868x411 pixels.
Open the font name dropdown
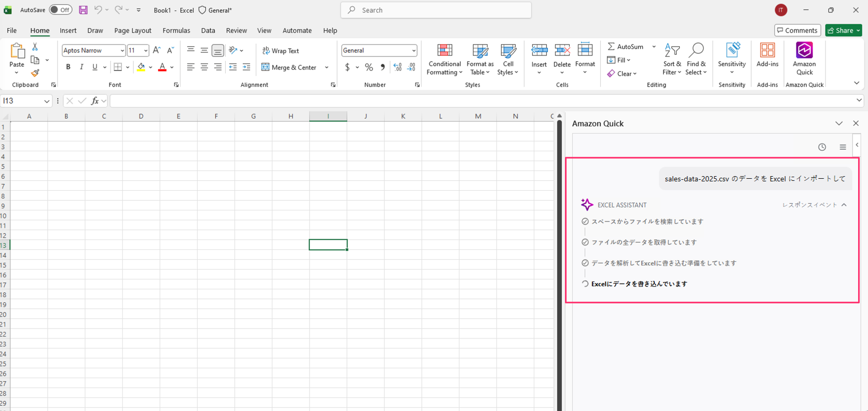122,50
